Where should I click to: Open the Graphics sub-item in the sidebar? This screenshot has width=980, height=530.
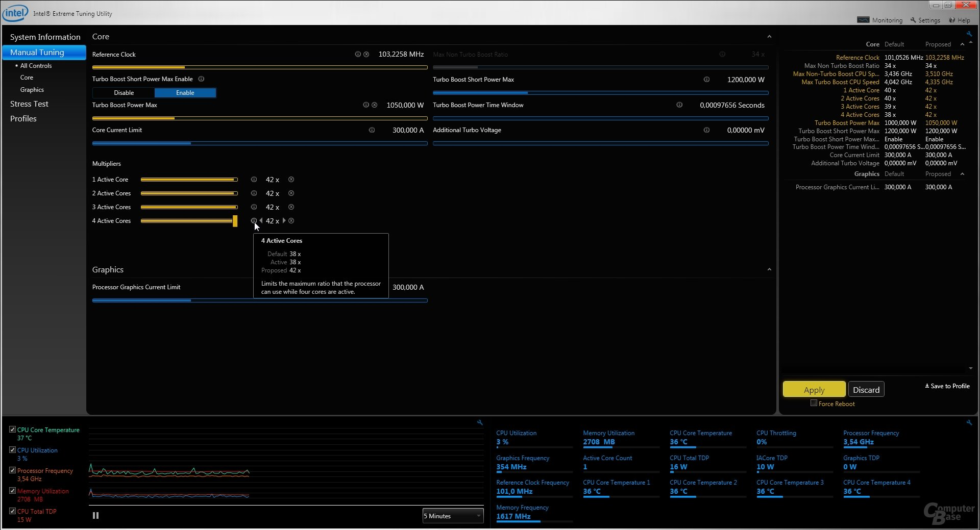click(32, 90)
